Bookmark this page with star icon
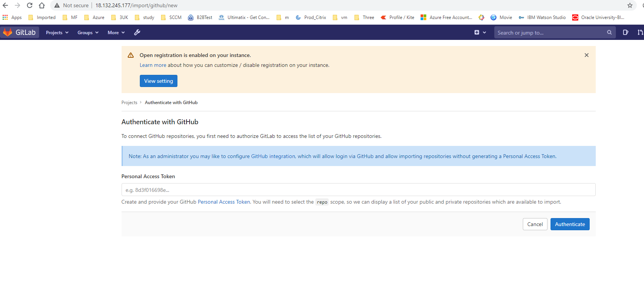The width and height of the screenshot is (644, 299). [x=630, y=5]
